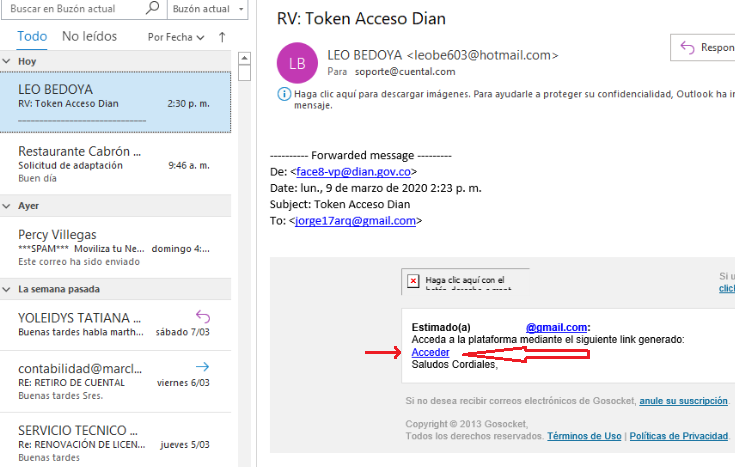Open the Por Fecha sort dropdown
Screen dimensions: 735x467
coord(176,37)
